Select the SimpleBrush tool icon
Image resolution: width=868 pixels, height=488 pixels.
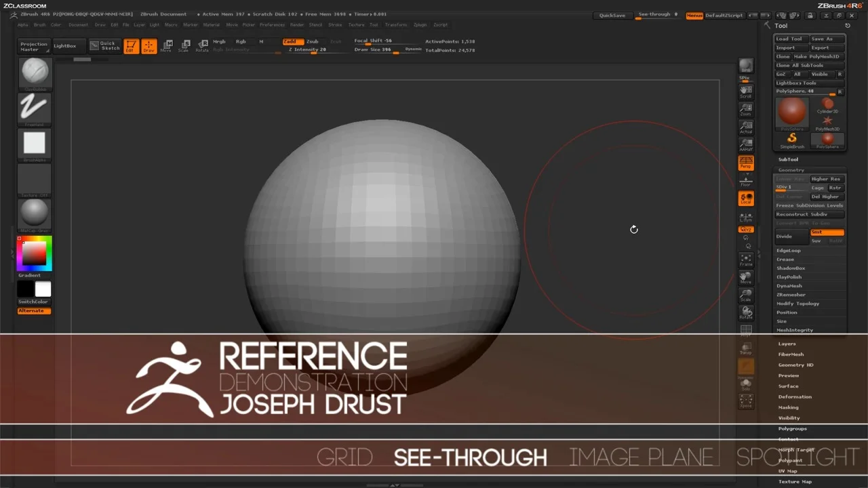(x=792, y=140)
